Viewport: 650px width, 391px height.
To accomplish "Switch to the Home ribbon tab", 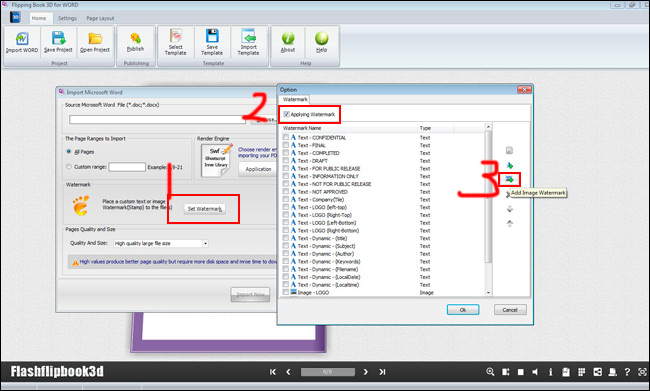I will pyautogui.click(x=39, y=18).
